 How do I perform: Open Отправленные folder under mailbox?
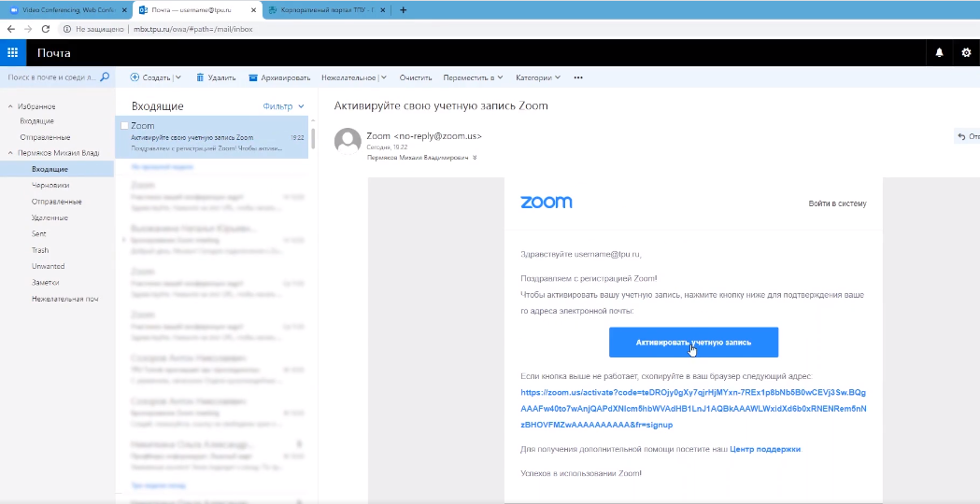57,201
